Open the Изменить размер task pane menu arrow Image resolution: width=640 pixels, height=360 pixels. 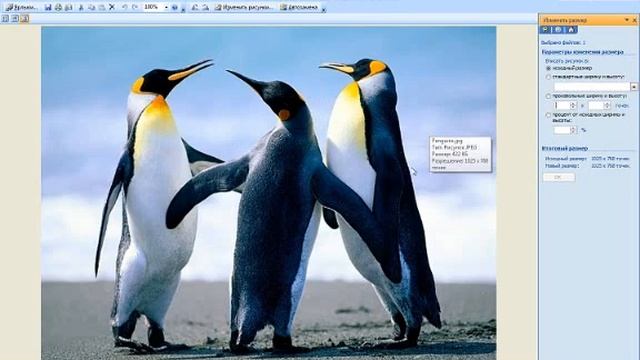pos(627,20)
